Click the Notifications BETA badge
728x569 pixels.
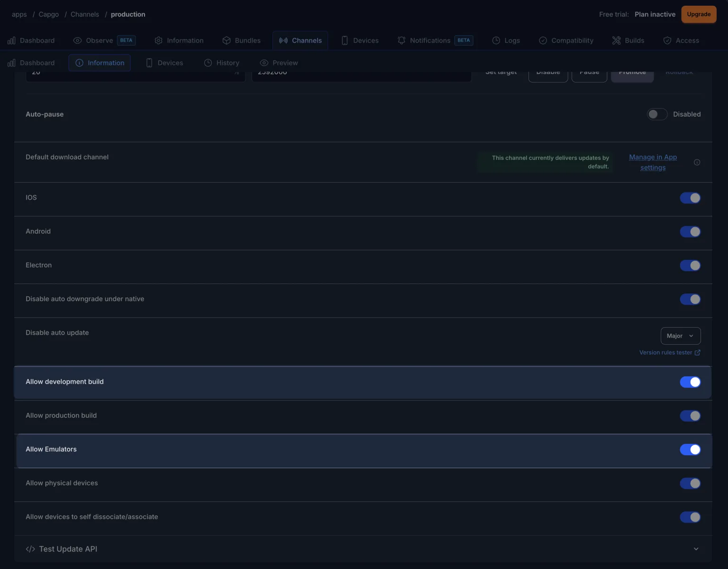[x=464, y=40]
